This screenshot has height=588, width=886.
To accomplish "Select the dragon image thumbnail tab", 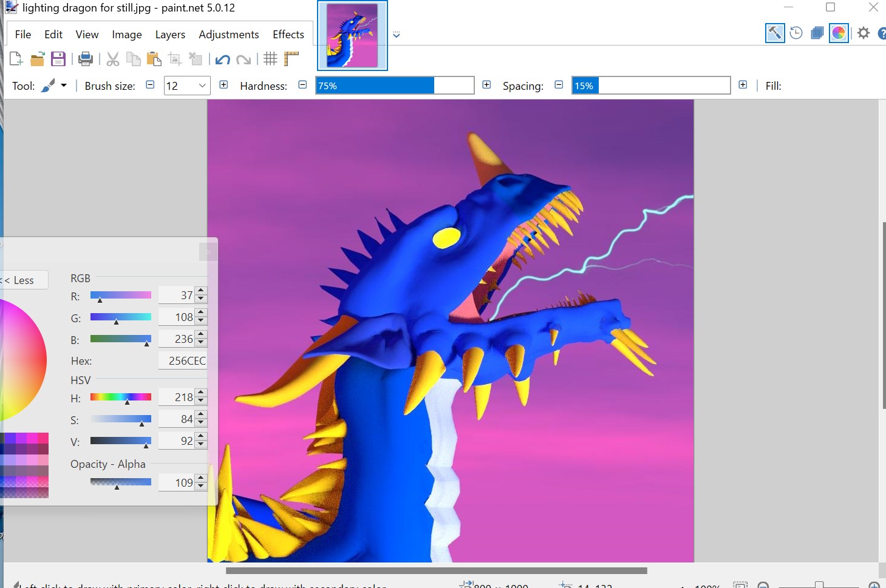I will click(x=352, y=36).
